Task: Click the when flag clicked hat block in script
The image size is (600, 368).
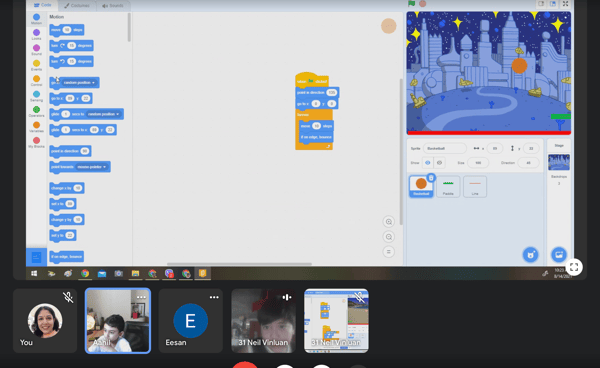Action: click(x=312, y=80)
